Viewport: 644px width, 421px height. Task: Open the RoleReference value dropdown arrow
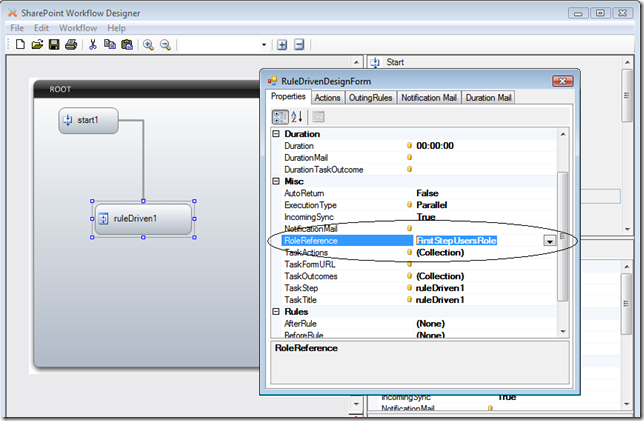coord(549,241)
